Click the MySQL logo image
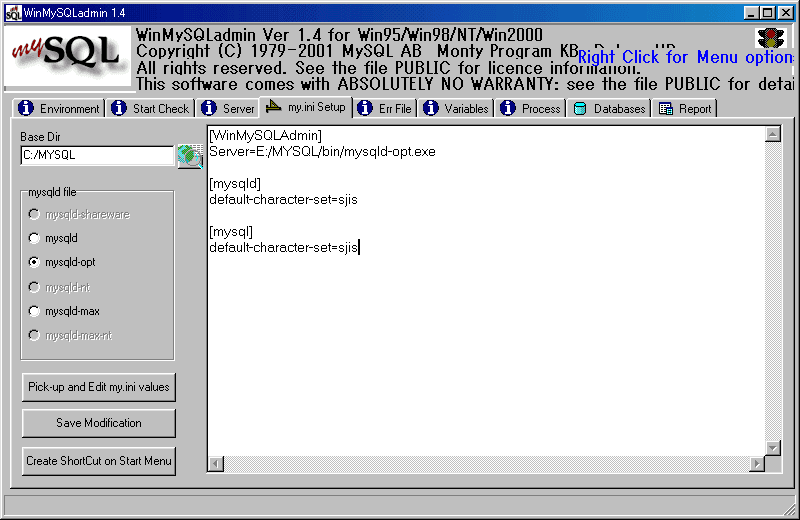The height and width of the screenshot is (520, 800). point(67,56)
